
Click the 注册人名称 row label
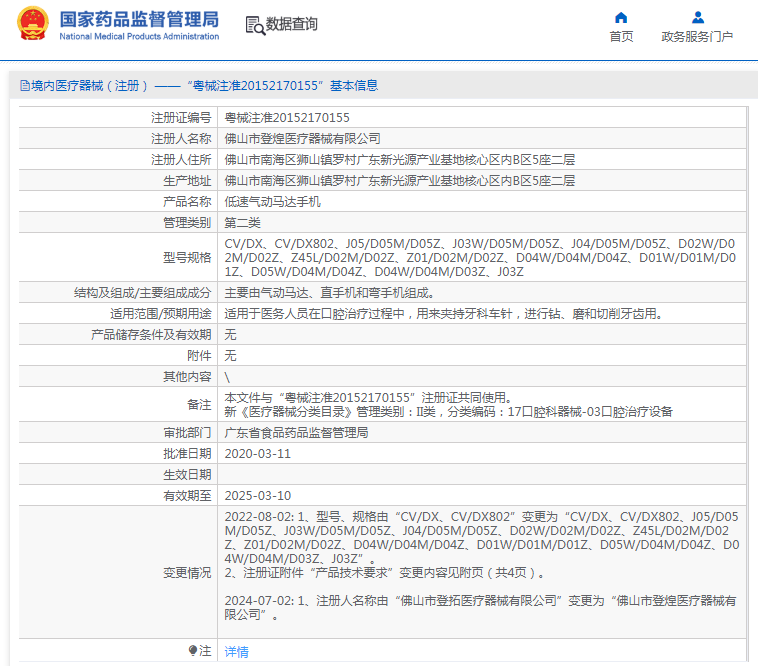181,139
